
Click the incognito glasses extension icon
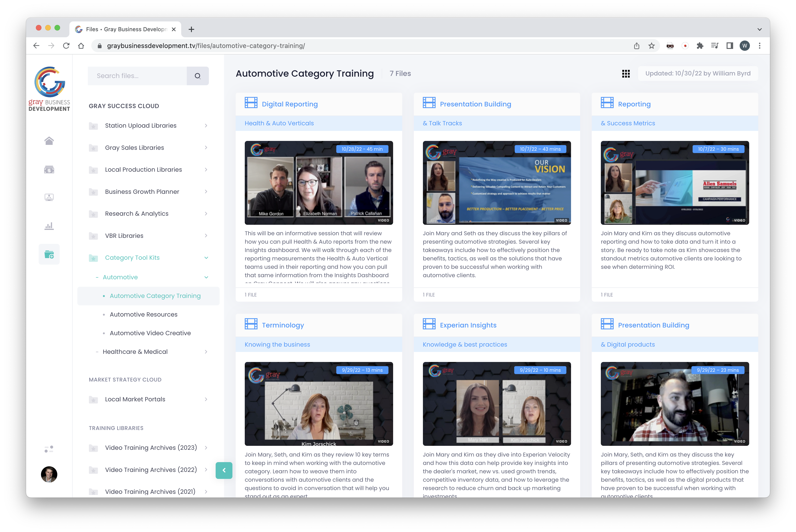670,46
